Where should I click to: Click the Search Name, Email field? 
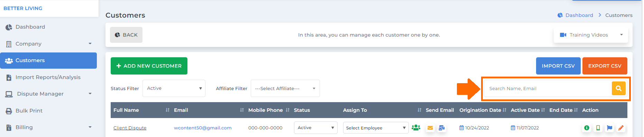click(x=548, y=88)
